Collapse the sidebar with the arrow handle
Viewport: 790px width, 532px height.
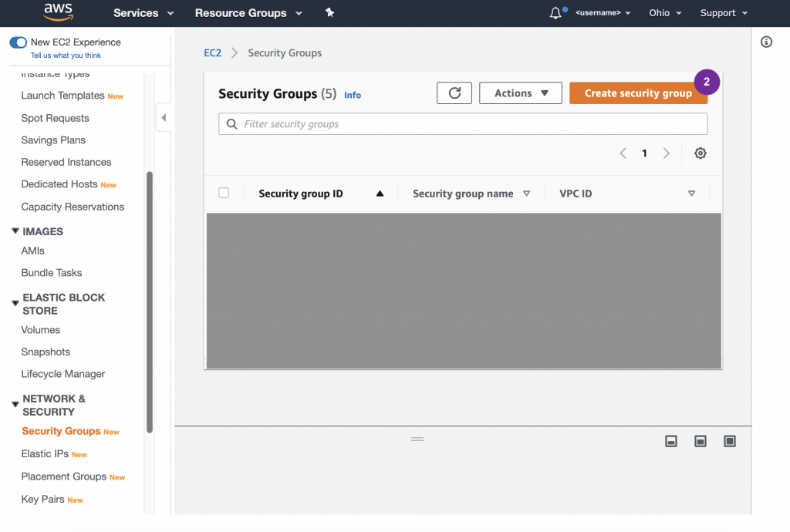164,118
